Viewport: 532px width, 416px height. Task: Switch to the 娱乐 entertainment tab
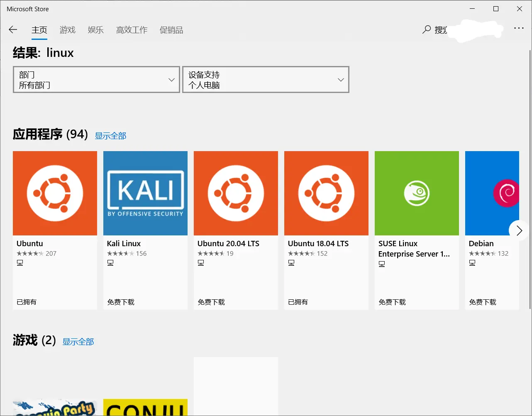click(96, 30)
